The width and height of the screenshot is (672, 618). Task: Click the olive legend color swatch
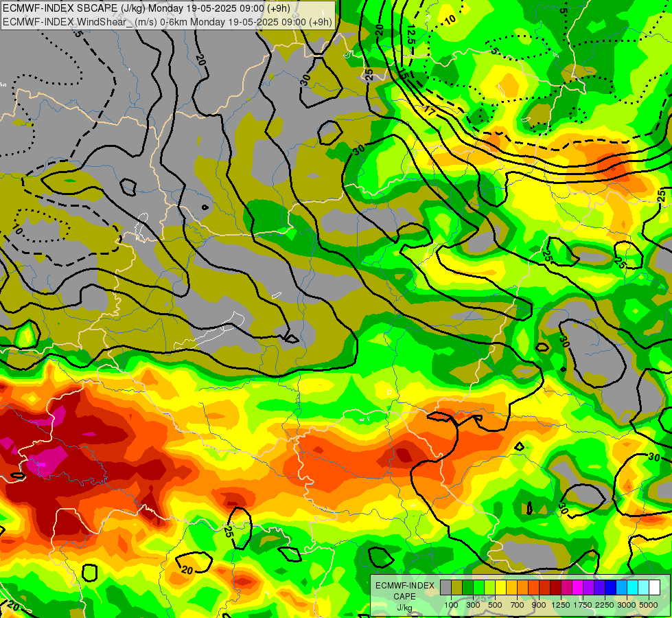coord(457,587)
